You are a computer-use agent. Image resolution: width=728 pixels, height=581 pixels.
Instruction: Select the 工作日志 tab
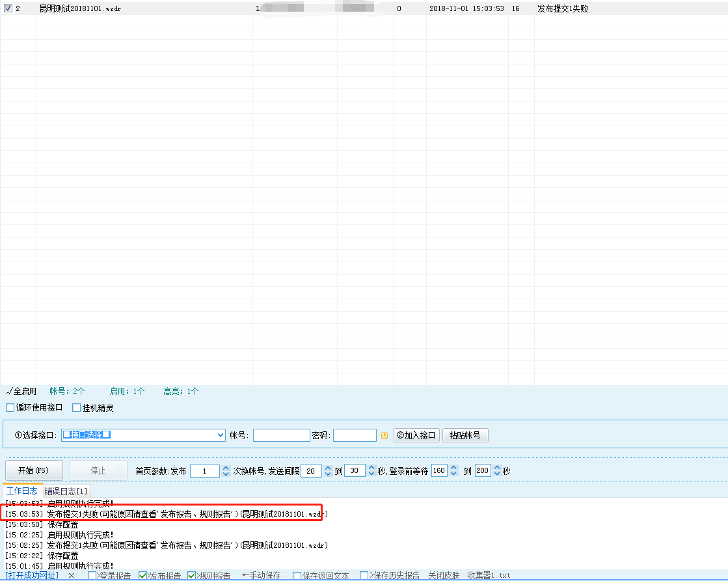point(22,491)
